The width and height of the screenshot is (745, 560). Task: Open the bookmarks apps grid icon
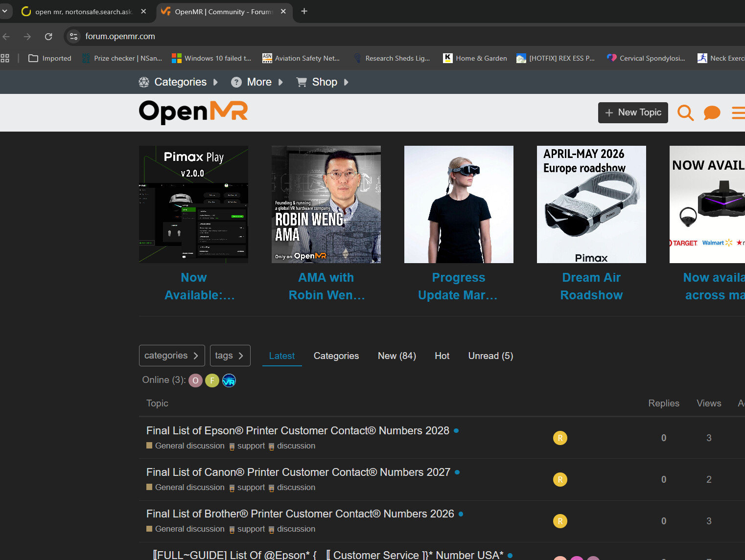5,58
